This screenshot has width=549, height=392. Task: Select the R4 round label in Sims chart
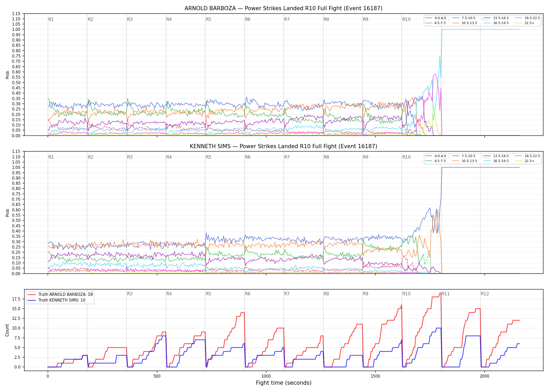[169, 157]
